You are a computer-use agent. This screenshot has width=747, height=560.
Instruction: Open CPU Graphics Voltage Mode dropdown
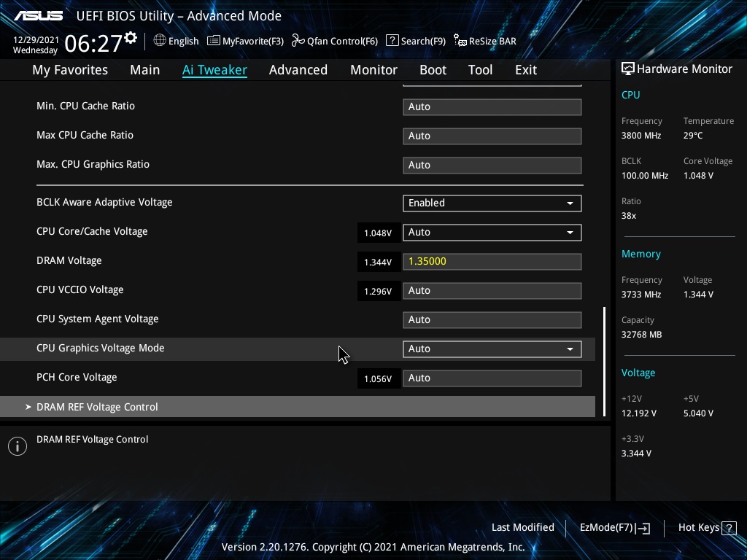click(492, 349)
